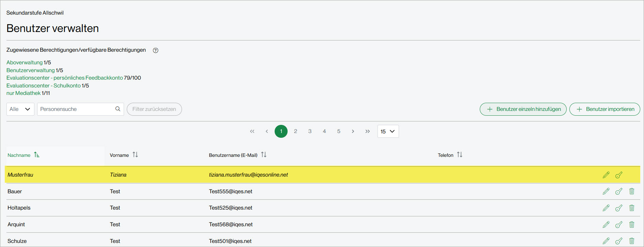Click the pencil edit icon for Musterfrau

[606, 175]
